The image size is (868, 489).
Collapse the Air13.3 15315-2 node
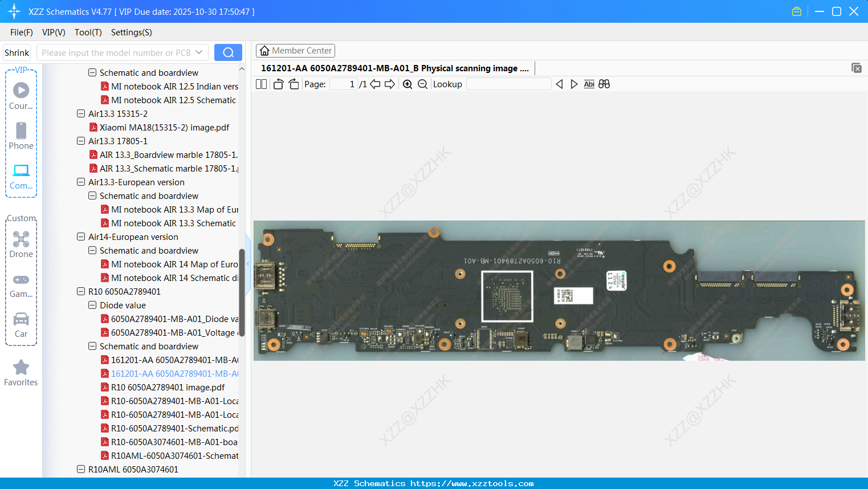point(81,114)
